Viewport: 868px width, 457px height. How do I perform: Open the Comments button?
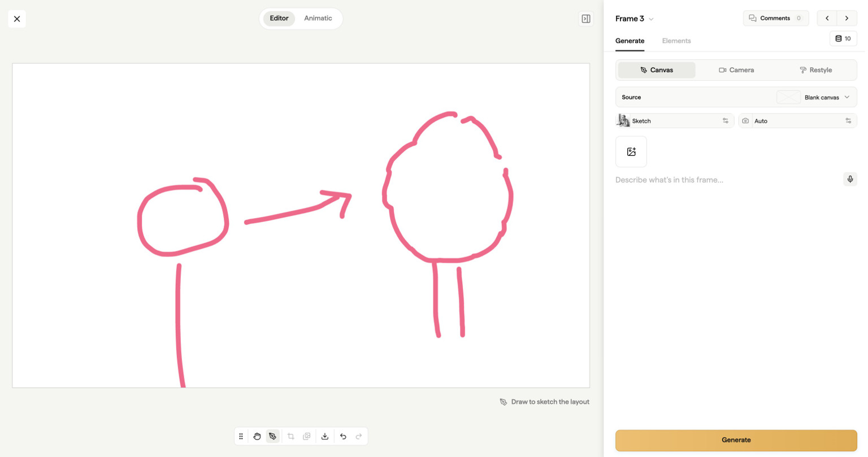pyautogui.click(x=776, y=18)
